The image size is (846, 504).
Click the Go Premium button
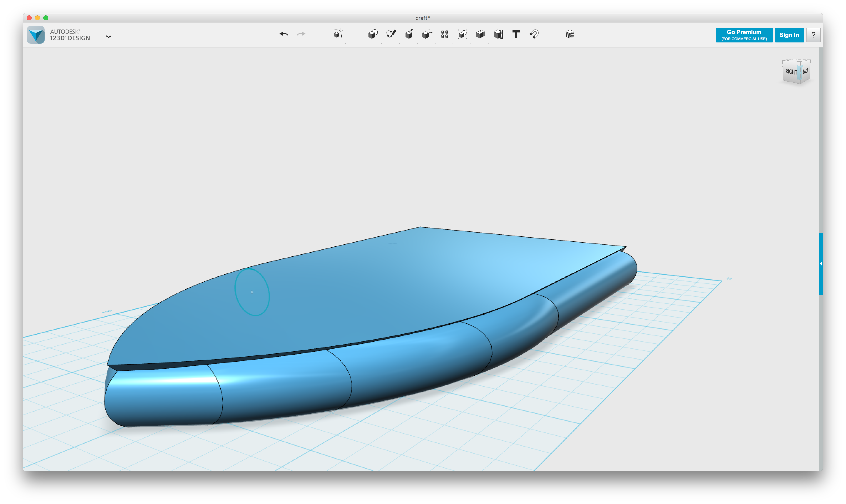[744, 35]
